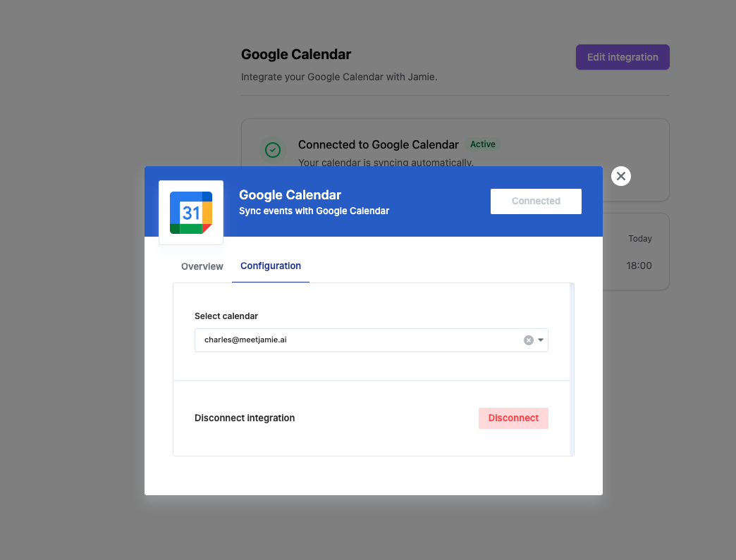Expand the Select calendar dropdown arrow
Screen dimensions: 736x560
pyautogui.click(x=541, y=340)
